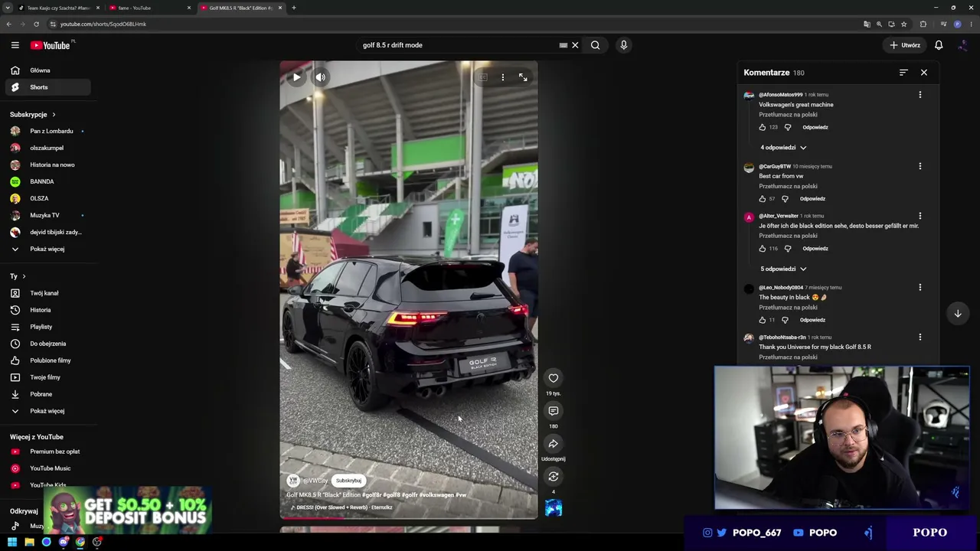
Task: Start voice search with the microphone
Action: tap(623, 45)
